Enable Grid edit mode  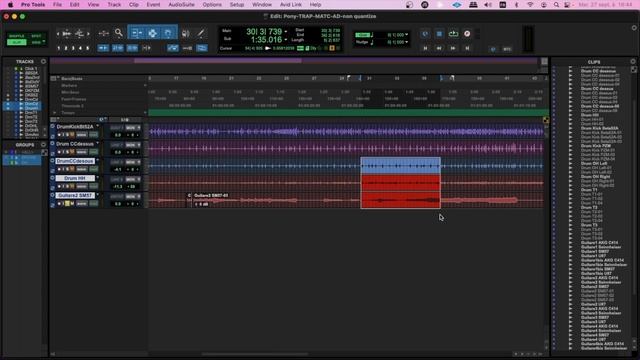[x=36, y=42]
